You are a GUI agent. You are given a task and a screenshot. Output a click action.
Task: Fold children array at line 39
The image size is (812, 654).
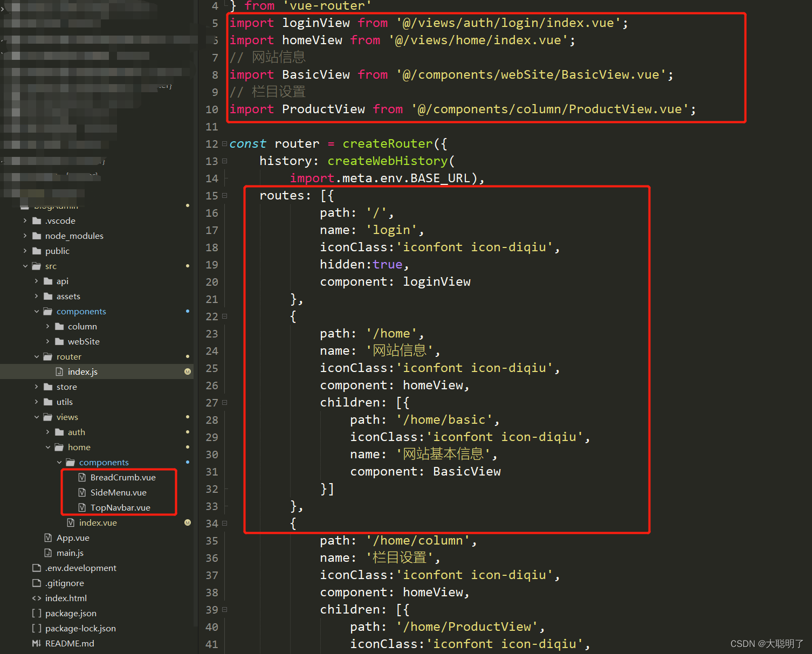pos(224,610)
